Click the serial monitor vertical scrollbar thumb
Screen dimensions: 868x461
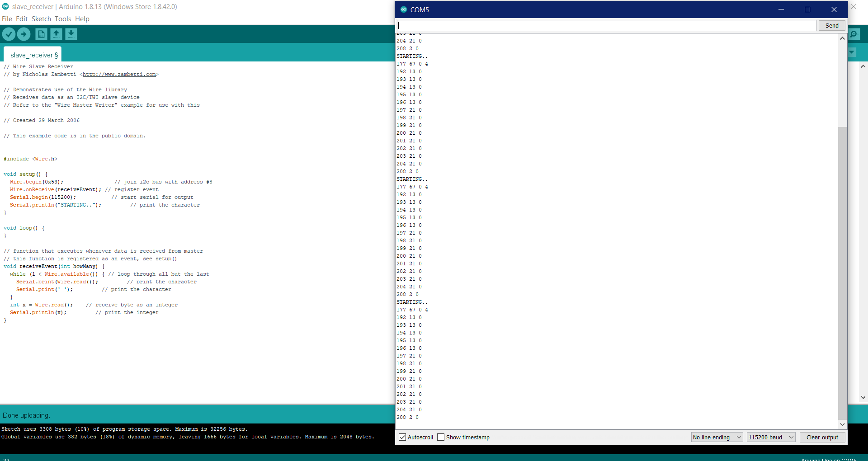(842, 273)
